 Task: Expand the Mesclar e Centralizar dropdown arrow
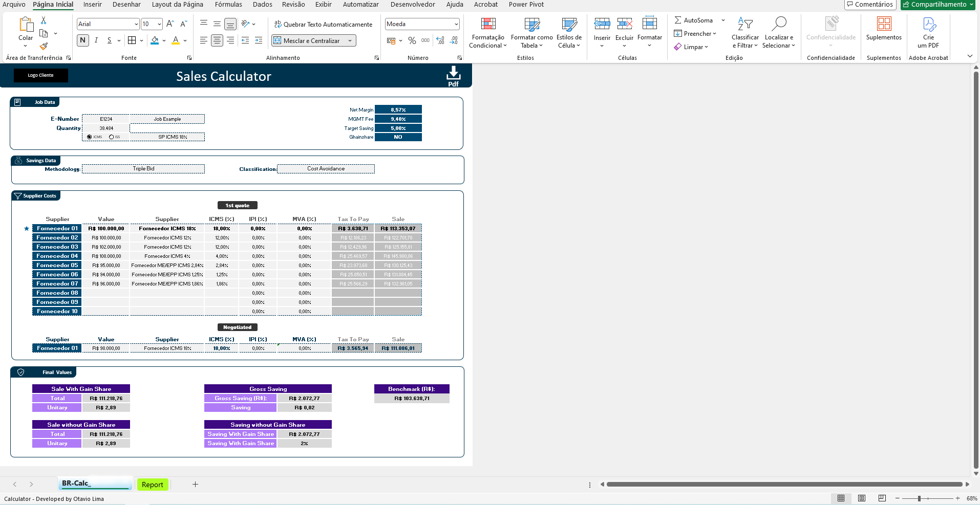[350, 40]
